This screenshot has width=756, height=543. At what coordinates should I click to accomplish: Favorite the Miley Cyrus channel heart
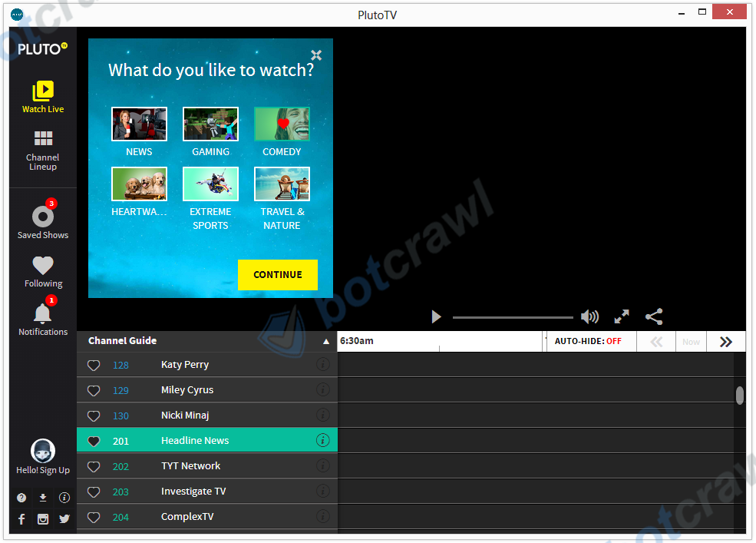point(94,390)
